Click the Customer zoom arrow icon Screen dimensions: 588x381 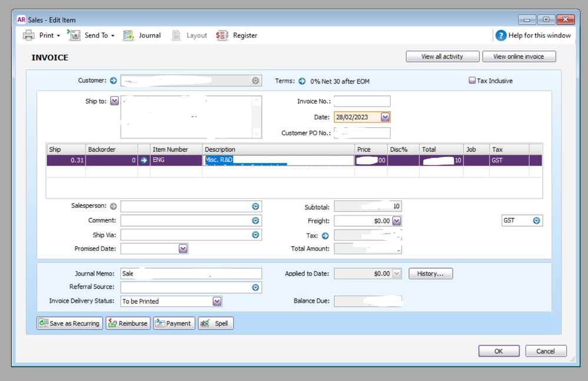coord(114,81)
